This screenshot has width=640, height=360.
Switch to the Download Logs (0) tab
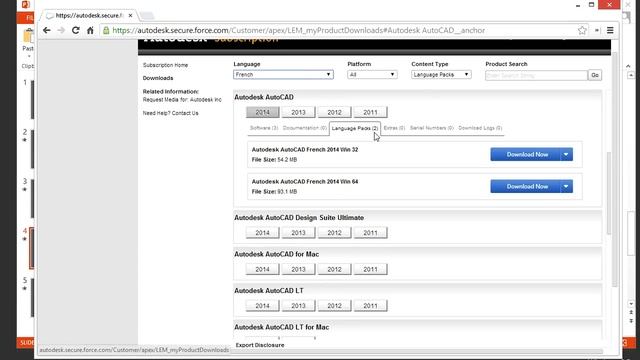coord(480,128)
